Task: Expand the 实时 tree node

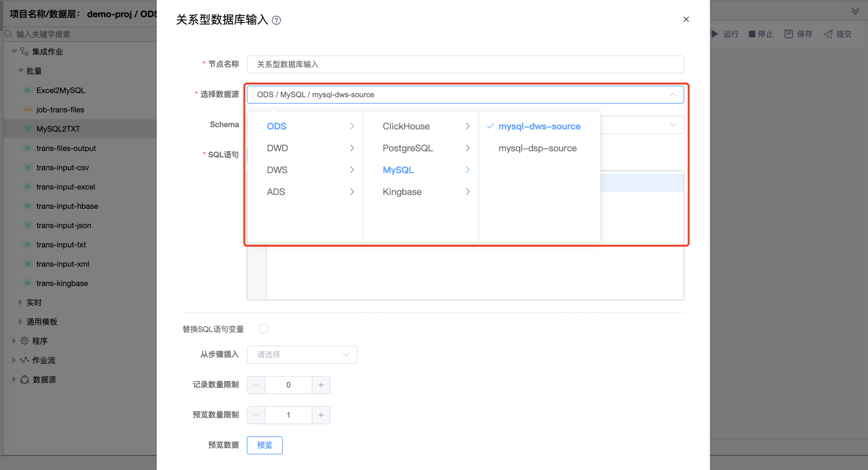Action: (20, 302)
